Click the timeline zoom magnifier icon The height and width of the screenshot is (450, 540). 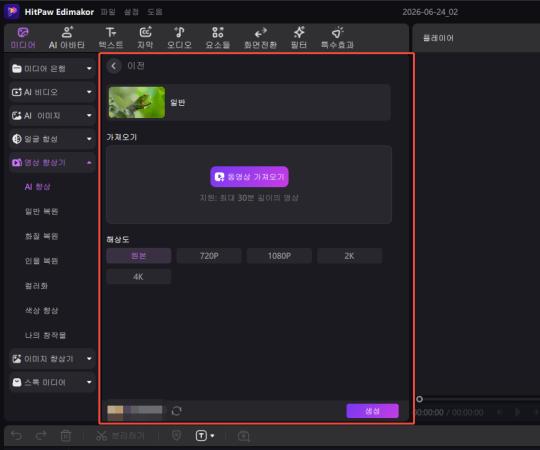click(x=244, y=436)
